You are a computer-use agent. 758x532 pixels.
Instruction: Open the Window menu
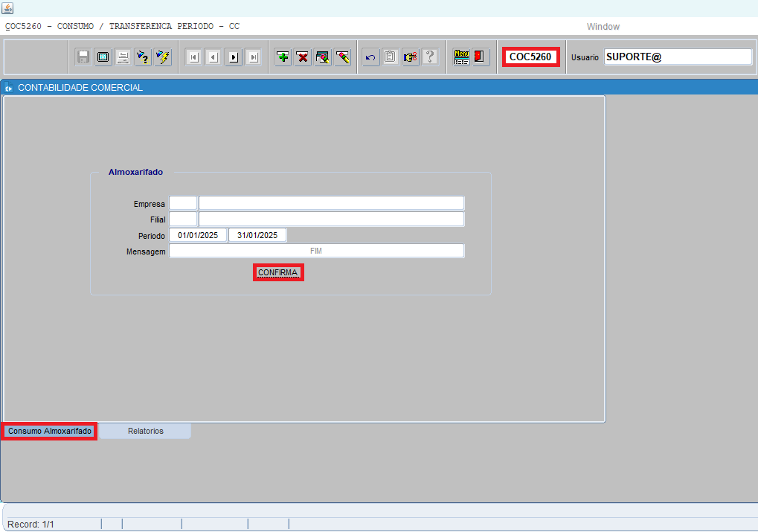point(603,27)
